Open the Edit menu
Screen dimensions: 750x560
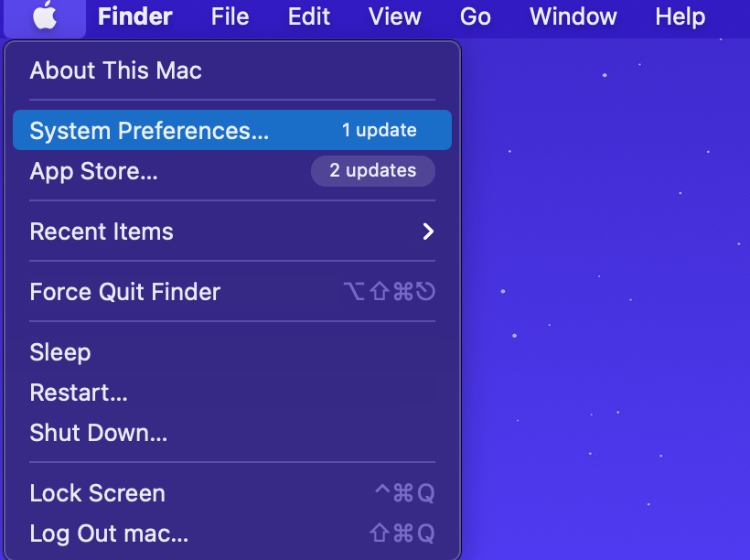coord(309,16)
